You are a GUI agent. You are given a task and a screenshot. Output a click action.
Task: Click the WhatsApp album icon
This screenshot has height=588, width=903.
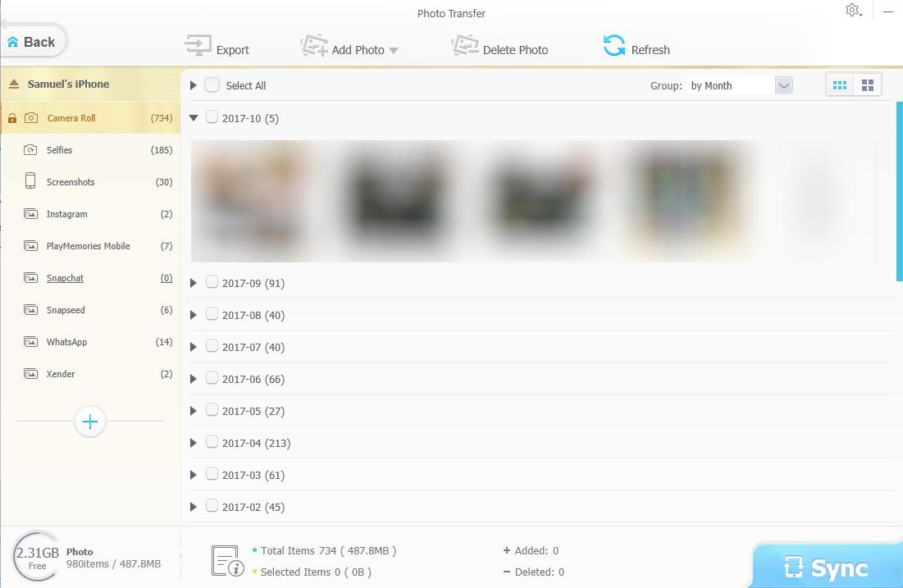(30, 341)
